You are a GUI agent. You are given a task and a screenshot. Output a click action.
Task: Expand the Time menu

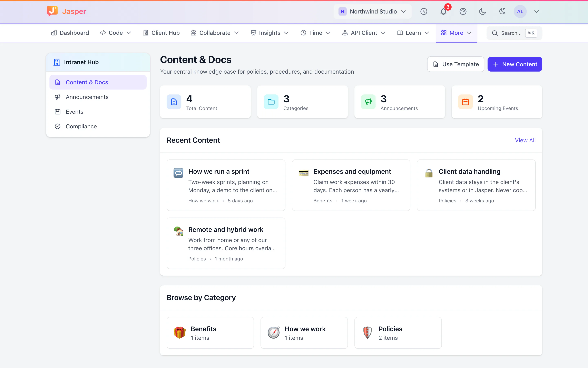click(x=315, y=33)
